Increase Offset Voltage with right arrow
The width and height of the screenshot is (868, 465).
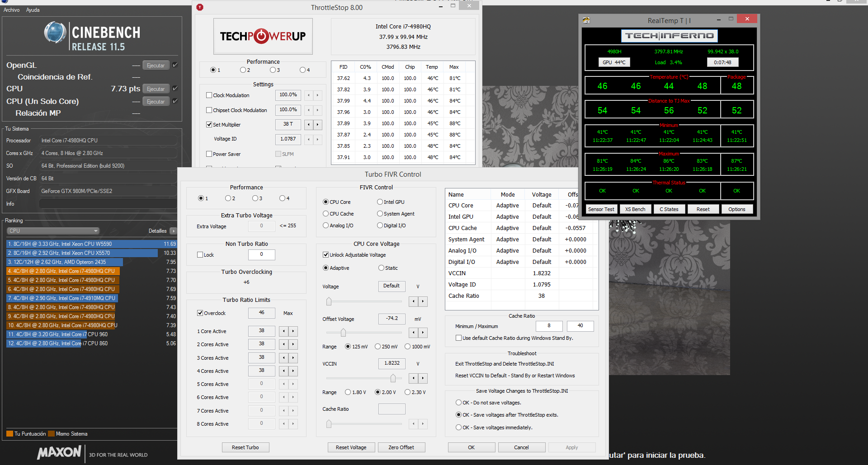point(423,333)
